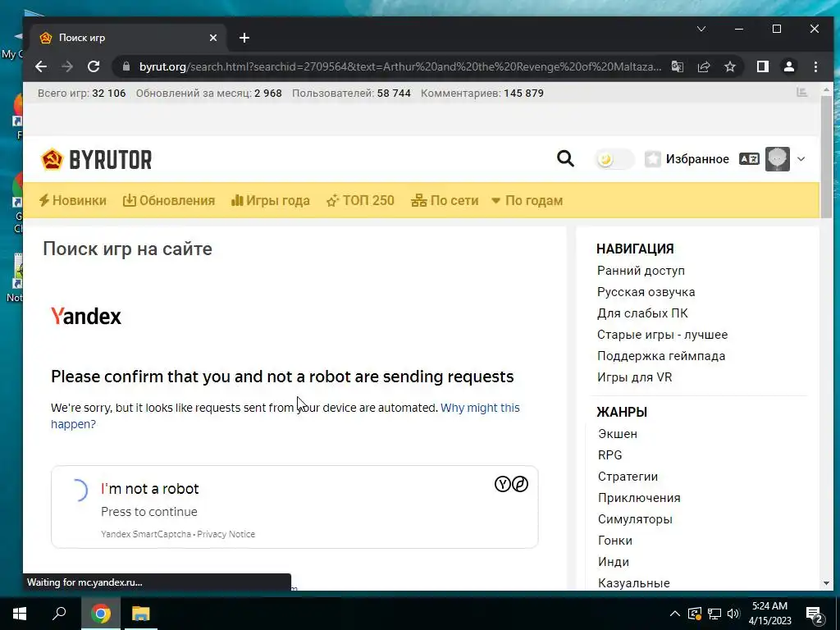Open Игры для VR link
The image size is (840, 630).
pyautogui.click(x=634, y=377)
